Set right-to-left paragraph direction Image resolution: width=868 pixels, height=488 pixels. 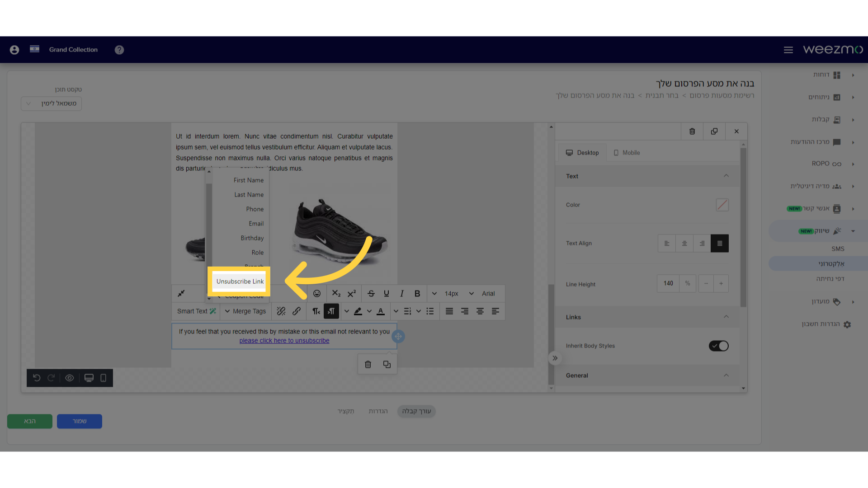[316, 311]
